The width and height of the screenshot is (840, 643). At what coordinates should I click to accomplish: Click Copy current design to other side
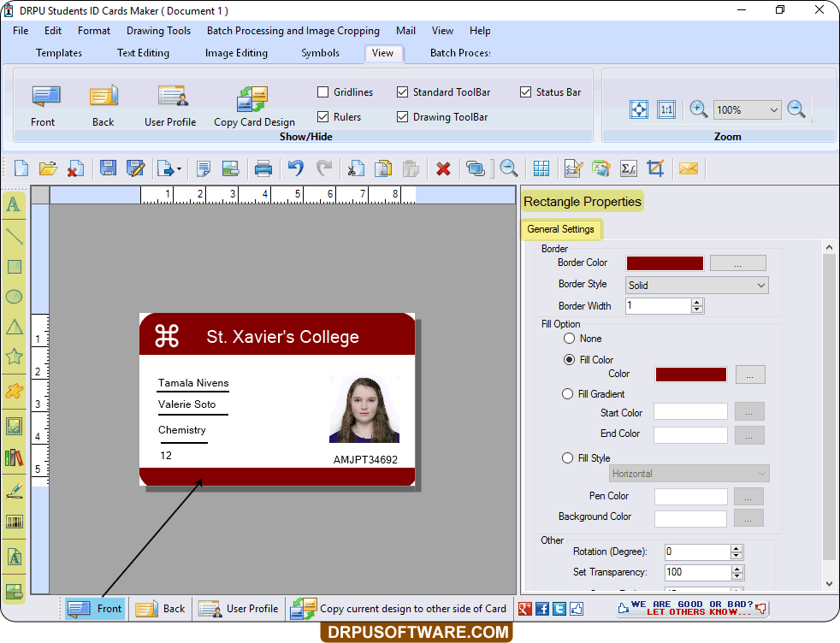pos(398,609)
